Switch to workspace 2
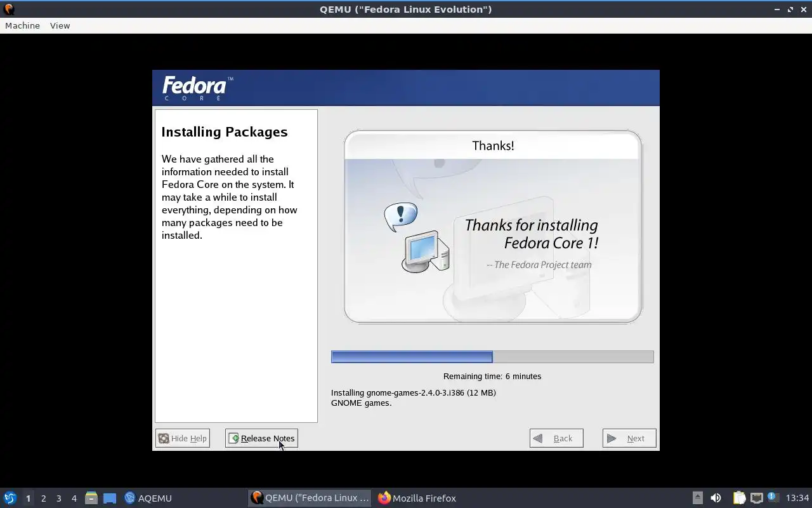The image size is (812, 508). [43, 498]
